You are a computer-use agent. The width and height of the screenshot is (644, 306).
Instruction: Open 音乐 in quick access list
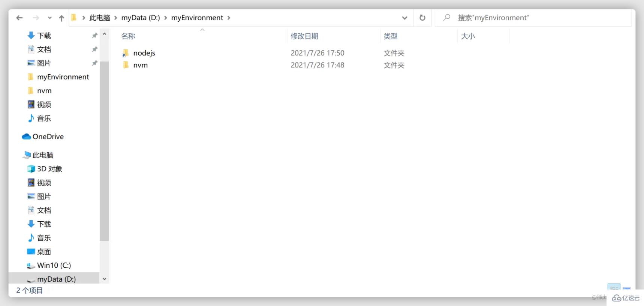(x=44, y=118)
